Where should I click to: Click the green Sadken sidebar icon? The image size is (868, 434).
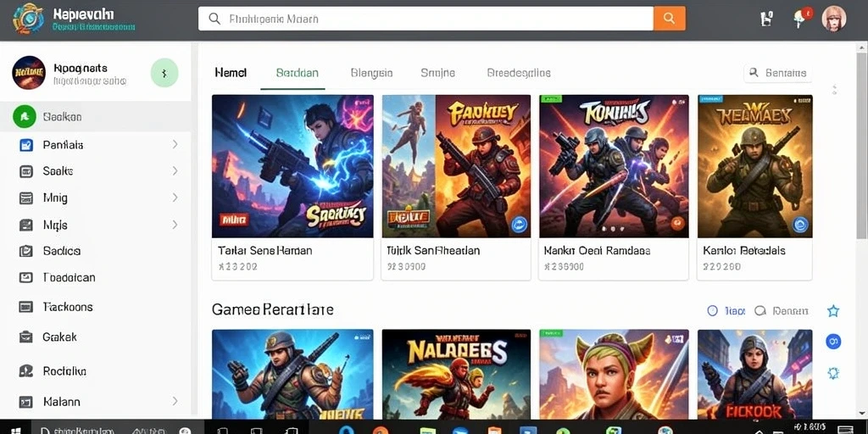25,117
